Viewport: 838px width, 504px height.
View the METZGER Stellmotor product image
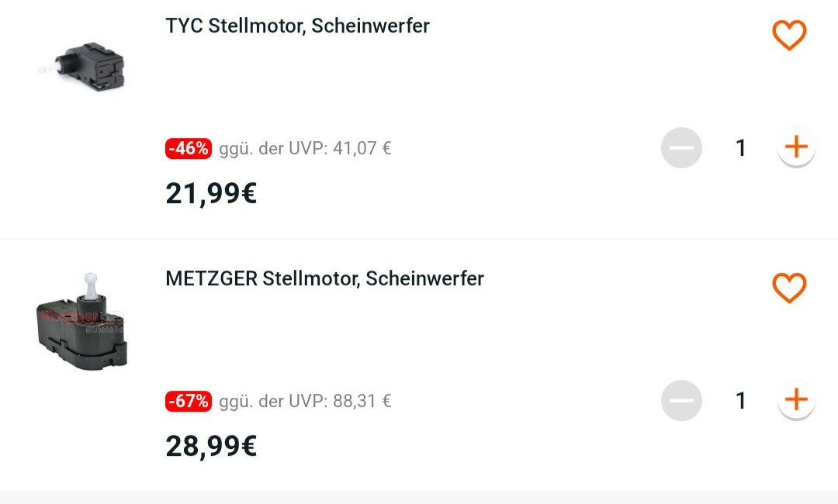pyautogui.click(x=82, y=320)
